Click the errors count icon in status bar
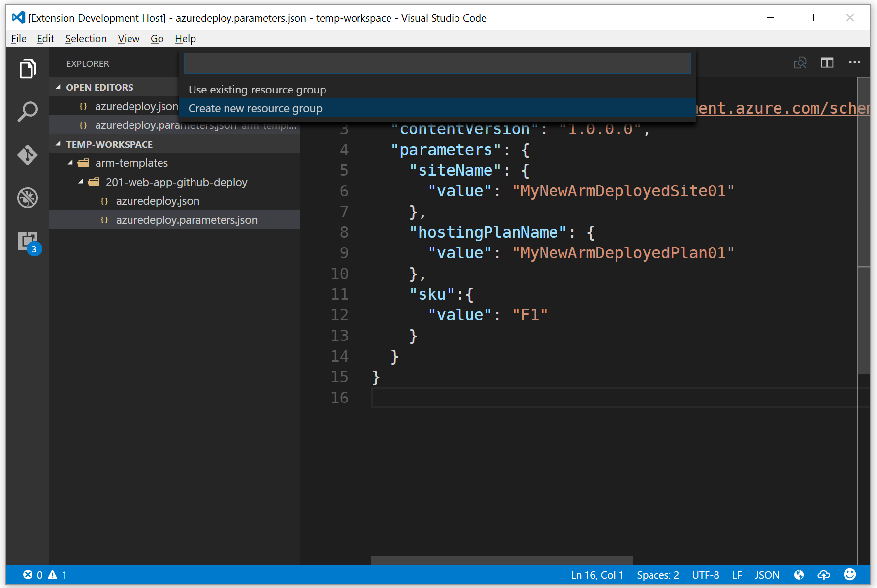877x588 pixels. coord(28,575)
